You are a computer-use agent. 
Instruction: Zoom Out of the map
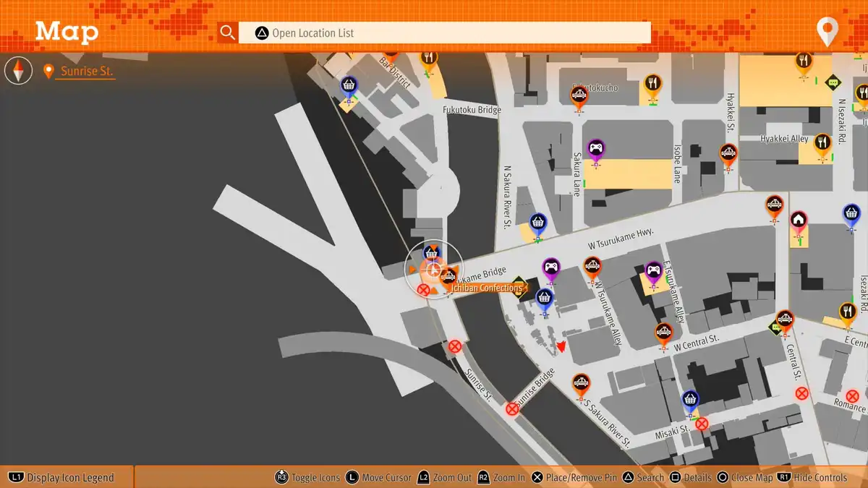click(445, 477)
